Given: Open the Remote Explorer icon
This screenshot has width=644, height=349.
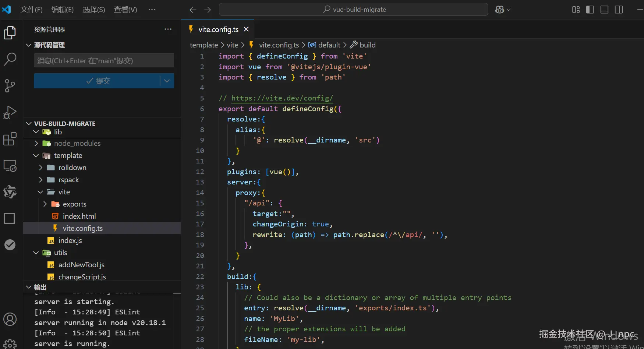Looking at the screenshot, I should point(10,166).
